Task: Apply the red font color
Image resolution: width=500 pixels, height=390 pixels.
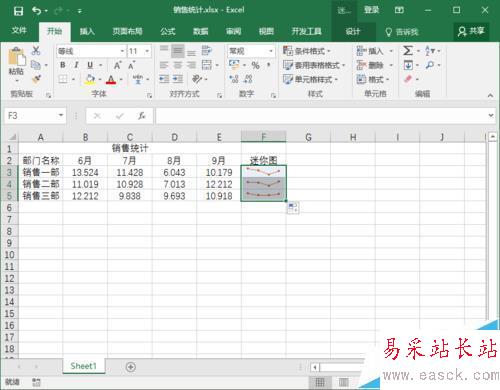Action: (x=111, y=79)
